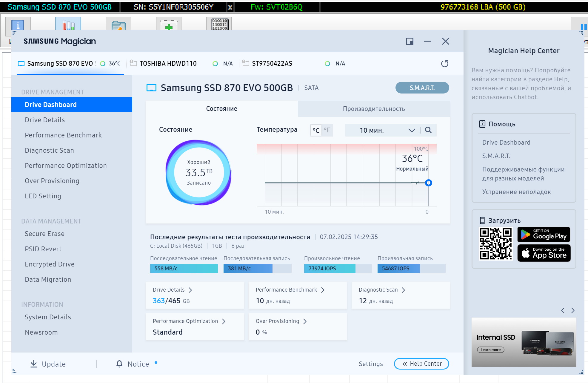Expand the Over Provisioning card chevron
The image size is (588, 383).
point(305,321)
